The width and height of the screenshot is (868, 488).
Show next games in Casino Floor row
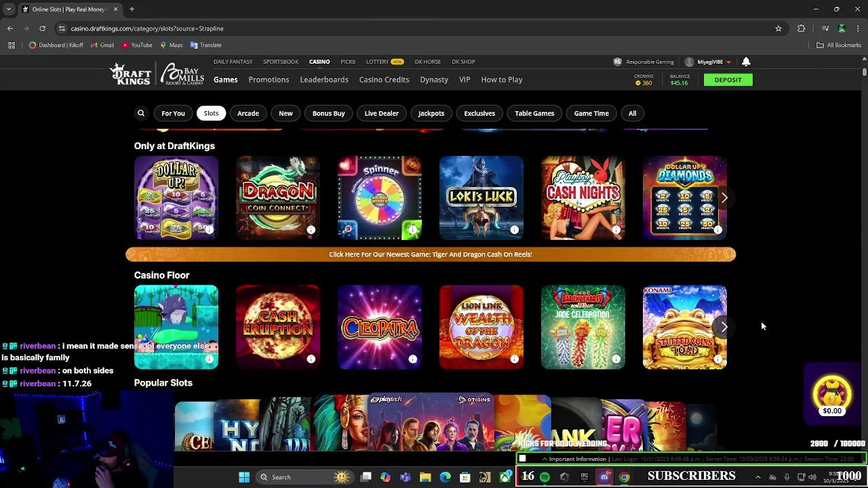coord(724,327)
